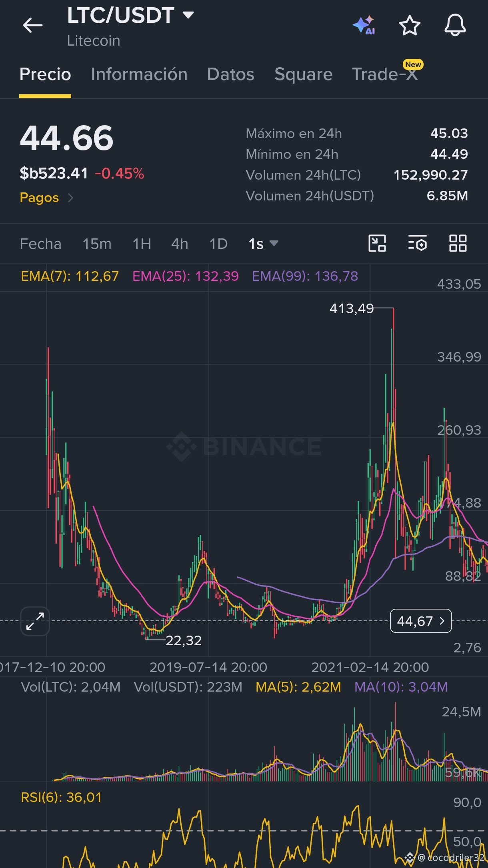Tap the large 44.66 price
This screenshot has width=488, height=868.
click(67, 138)
